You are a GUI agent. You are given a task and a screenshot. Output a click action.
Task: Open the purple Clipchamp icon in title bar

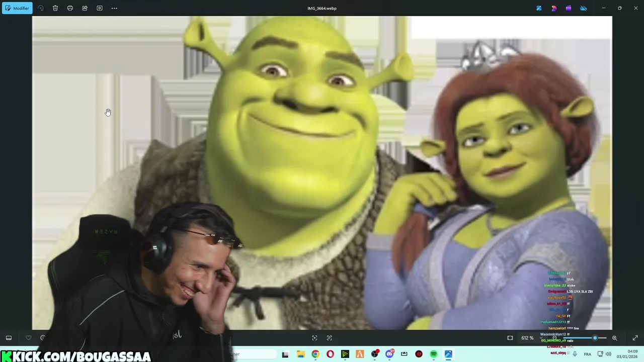coord(569,8)
